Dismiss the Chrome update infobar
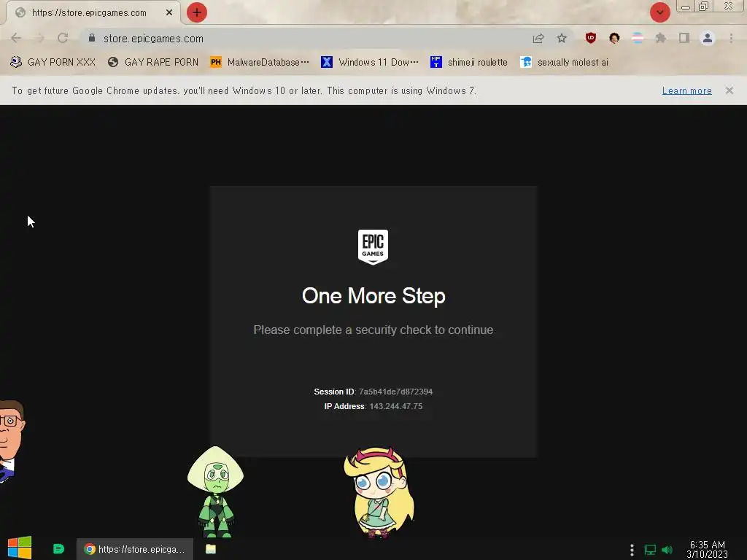Viewport: 747px width, 560px height. click(x=729, y=90)
